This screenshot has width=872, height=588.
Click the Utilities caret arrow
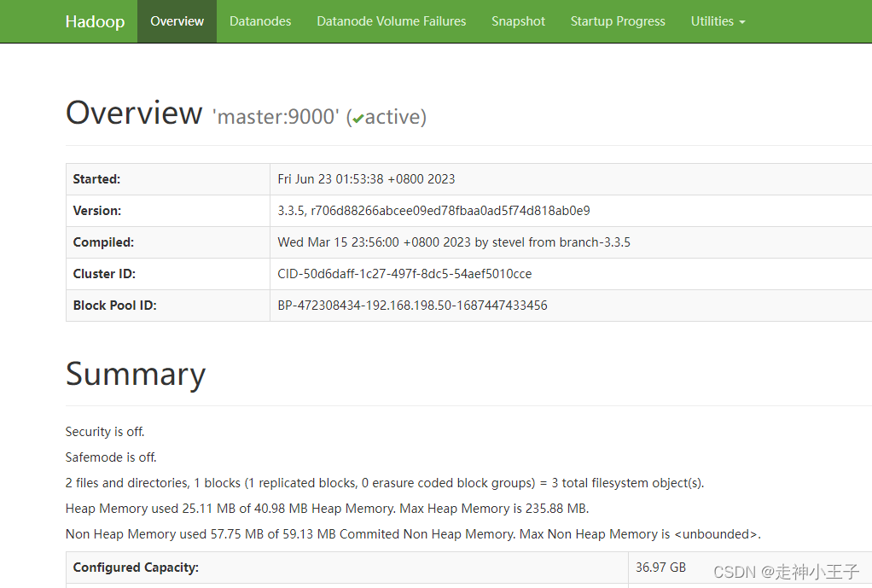[741, 23]
